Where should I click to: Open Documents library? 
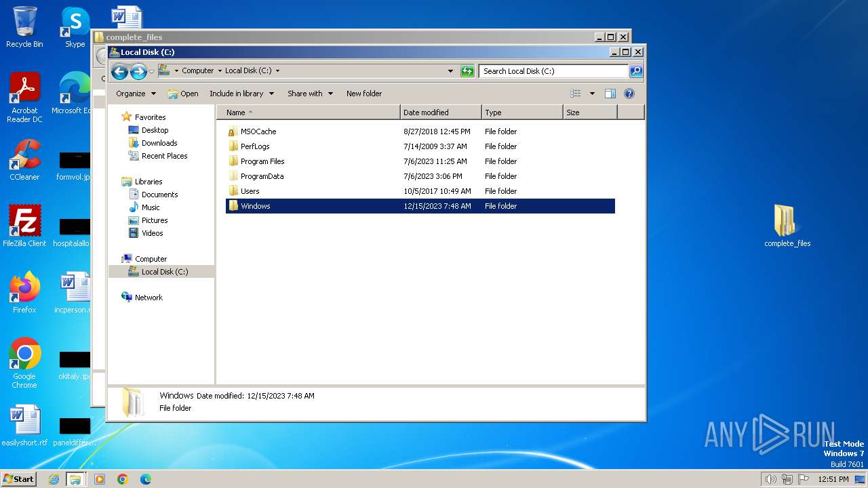pos(159,195)
